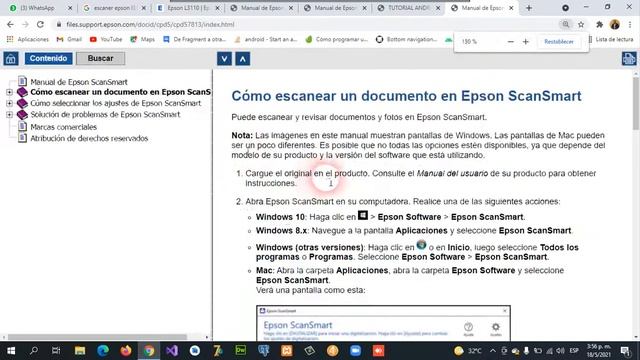The height and width of the screenshot is (360, 640).
Task: Open Atribución de derechos reservados page
Action: click(89, 138)
